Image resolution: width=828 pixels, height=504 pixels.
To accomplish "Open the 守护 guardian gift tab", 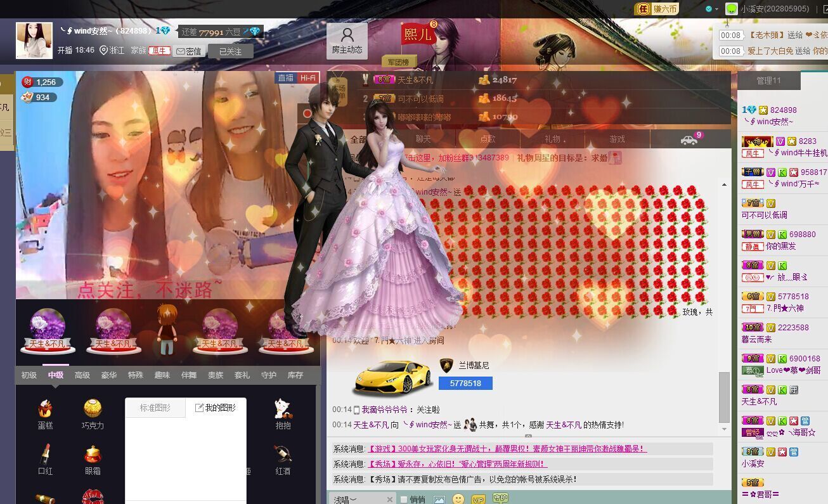I will pos(269,375).
